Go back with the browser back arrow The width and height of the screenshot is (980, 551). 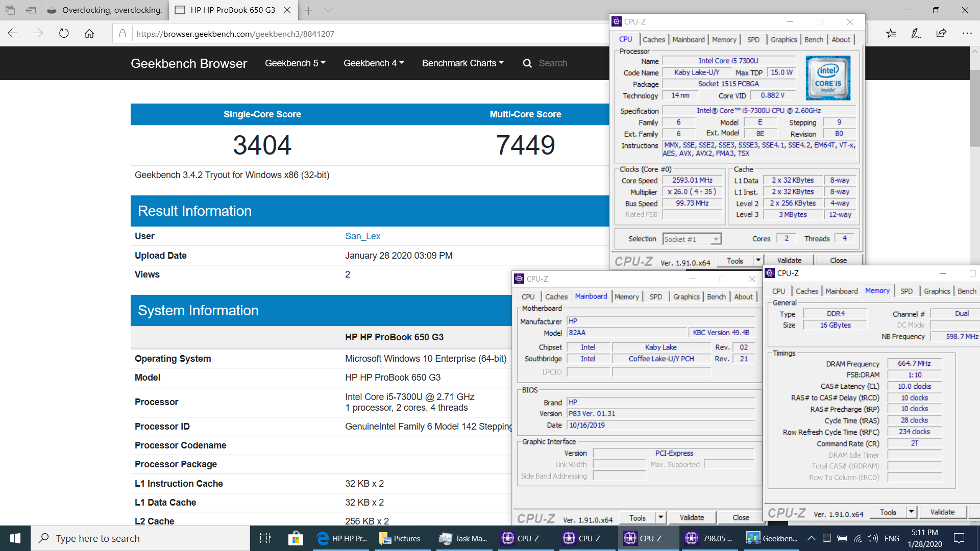13,34
